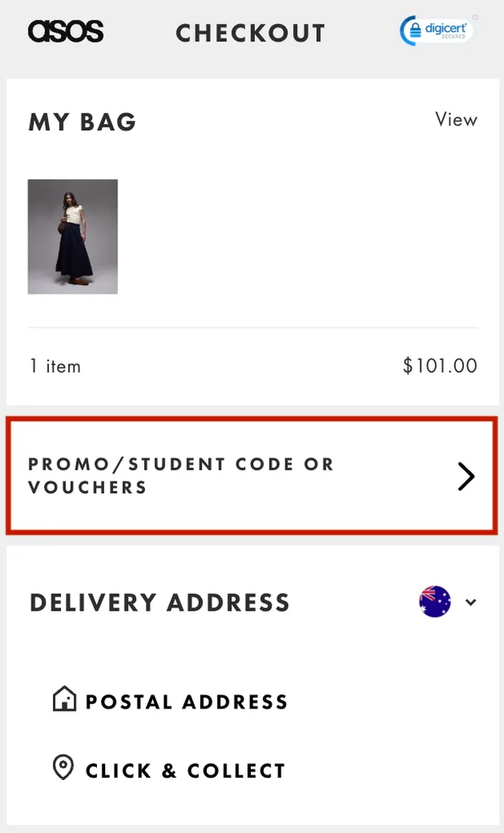Collapse the Delivery Address country dropdown
The image size is (504, 833).
(x=471, y=603)
